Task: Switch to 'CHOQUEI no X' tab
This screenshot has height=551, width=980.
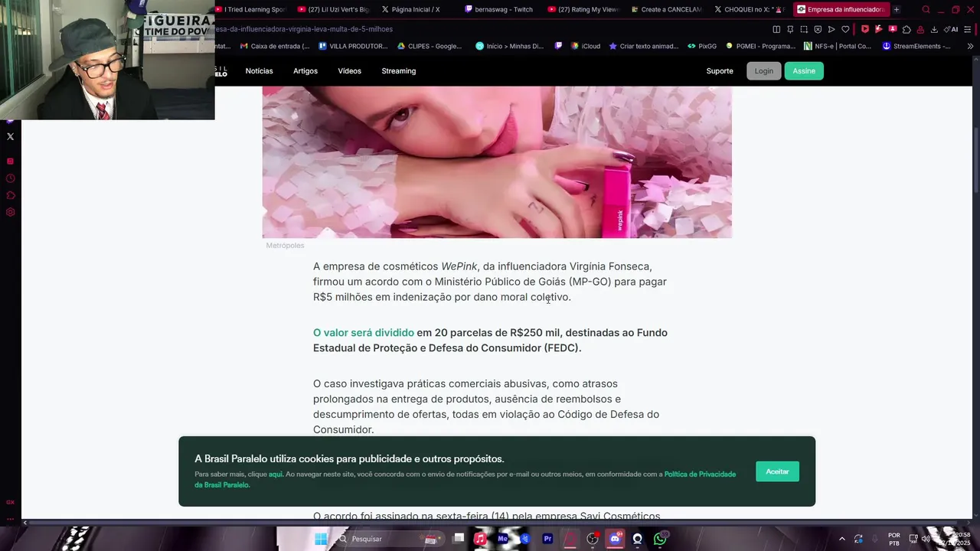Action: (x=750, y=9)
